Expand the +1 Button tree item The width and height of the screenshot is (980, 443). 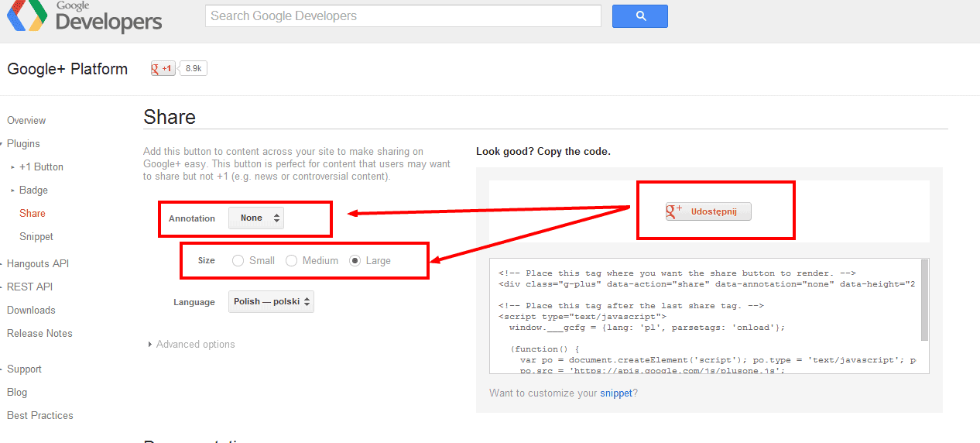pos(13,167)
